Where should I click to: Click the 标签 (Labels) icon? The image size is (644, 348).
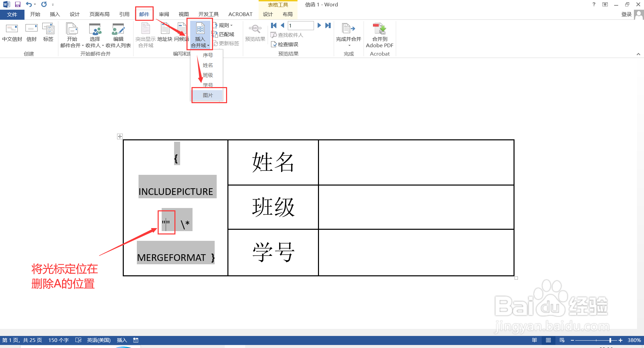48,33
